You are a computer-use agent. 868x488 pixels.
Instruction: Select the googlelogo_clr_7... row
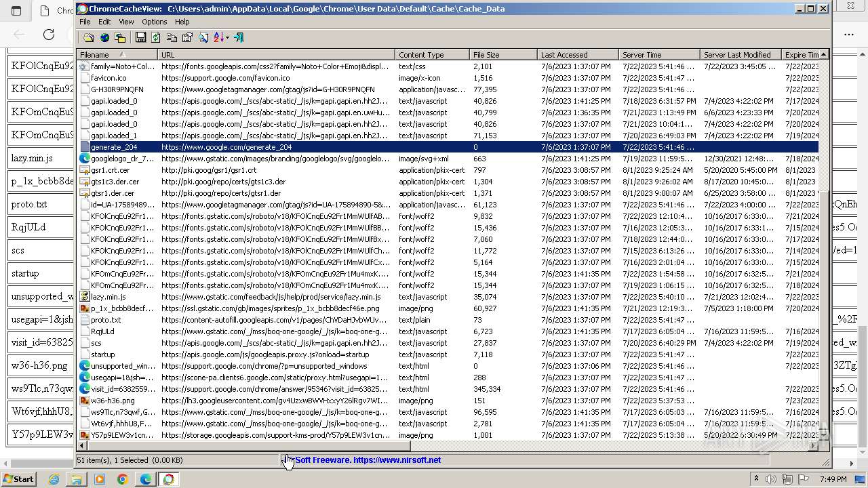448,159
